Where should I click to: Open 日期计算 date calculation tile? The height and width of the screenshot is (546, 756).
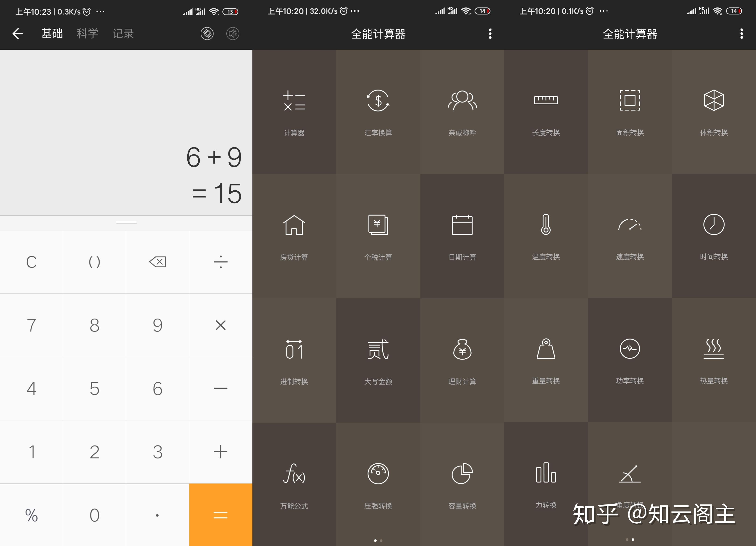(x=462, y=236)
